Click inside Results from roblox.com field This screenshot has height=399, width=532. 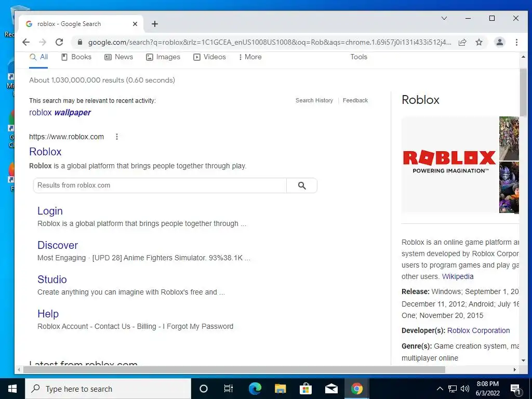160,185
